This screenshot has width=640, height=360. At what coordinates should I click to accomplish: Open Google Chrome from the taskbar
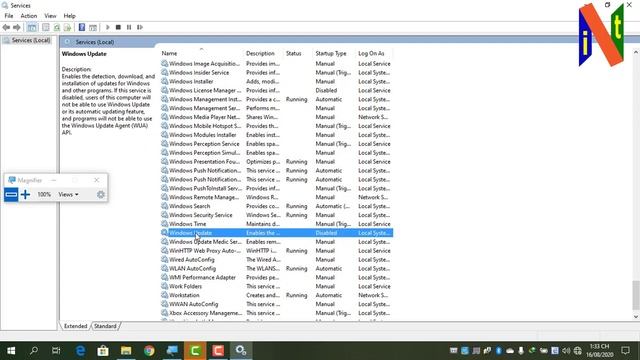click(x=149, y=351)
